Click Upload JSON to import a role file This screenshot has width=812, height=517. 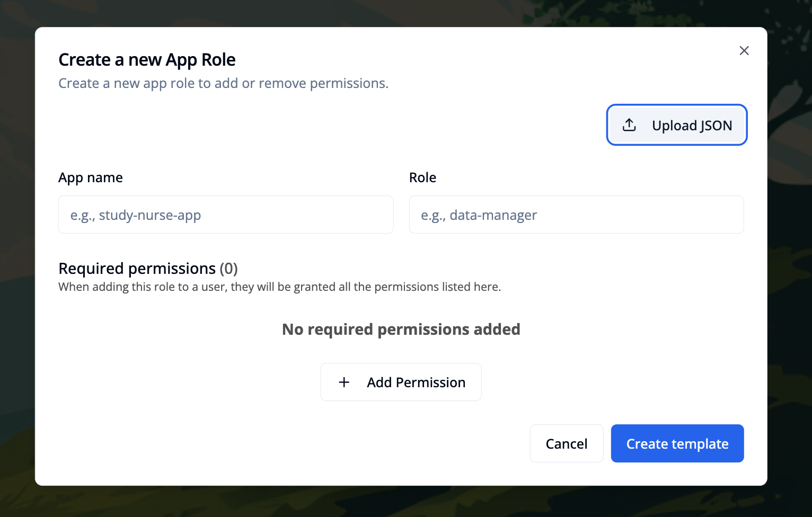pyautogui.click(x=677, y=125)
